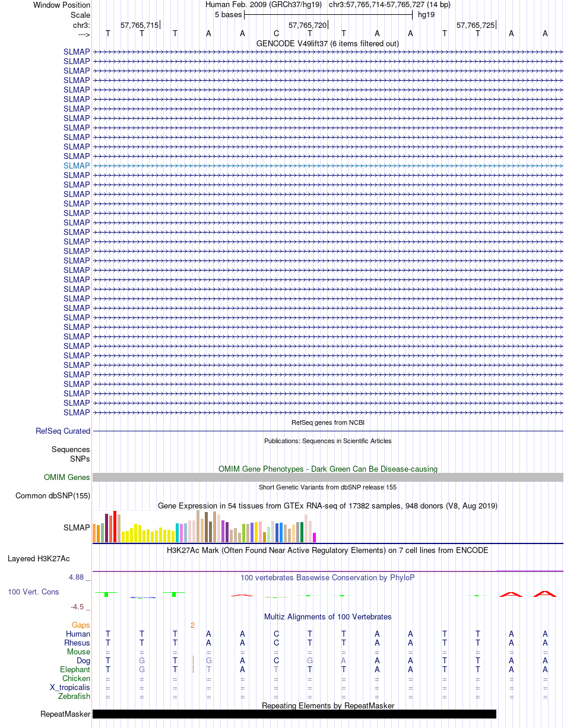Select the Chicken alignment row label

pos(77,678)
